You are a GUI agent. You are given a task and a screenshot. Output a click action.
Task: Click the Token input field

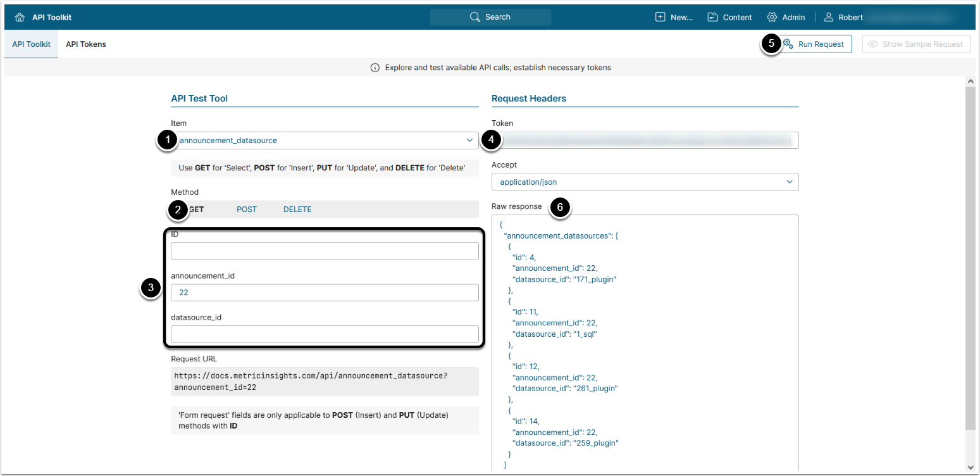point(645,140)
